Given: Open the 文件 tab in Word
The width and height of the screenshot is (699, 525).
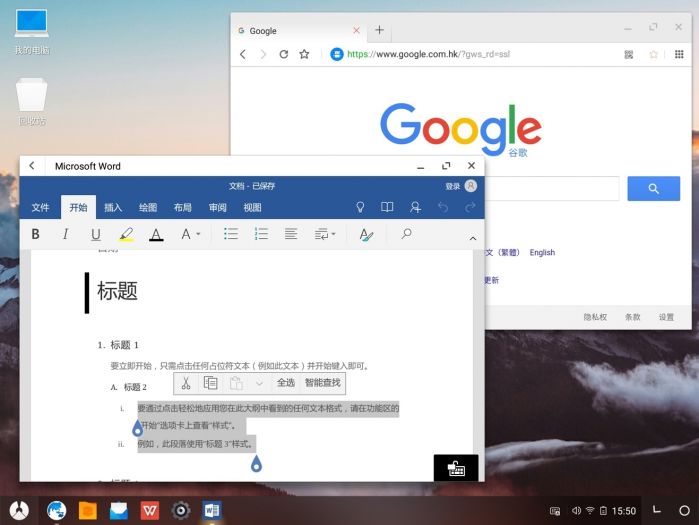Looking at the screenshot, I should point(40,207).
